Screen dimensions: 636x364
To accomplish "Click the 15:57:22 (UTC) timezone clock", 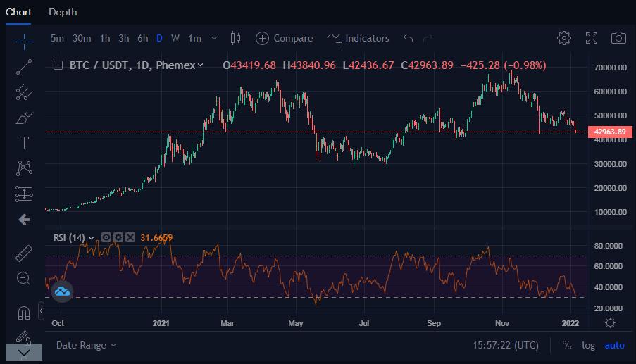I will coord(506,346).
